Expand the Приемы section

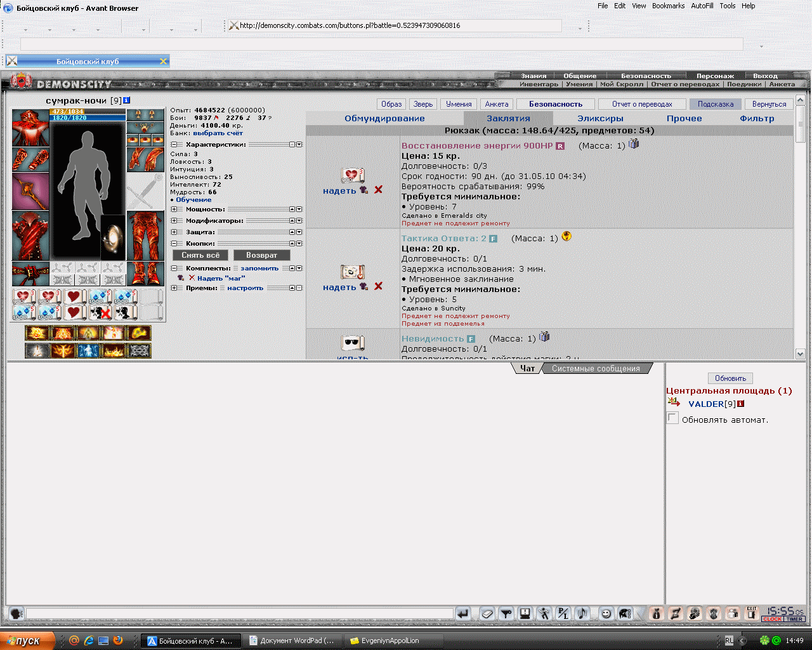point(174,288)
